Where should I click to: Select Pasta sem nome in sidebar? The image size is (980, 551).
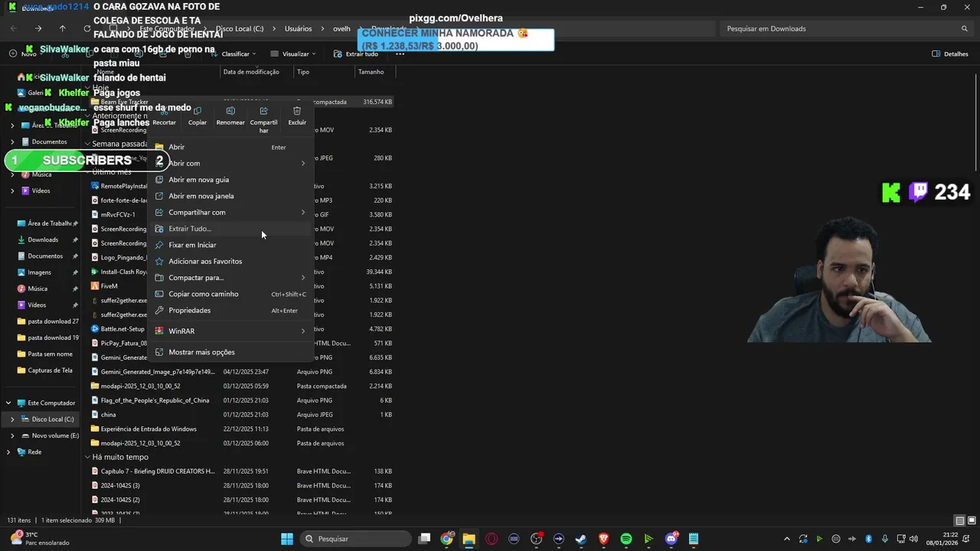pyautogui.click(x=50, y=354)
